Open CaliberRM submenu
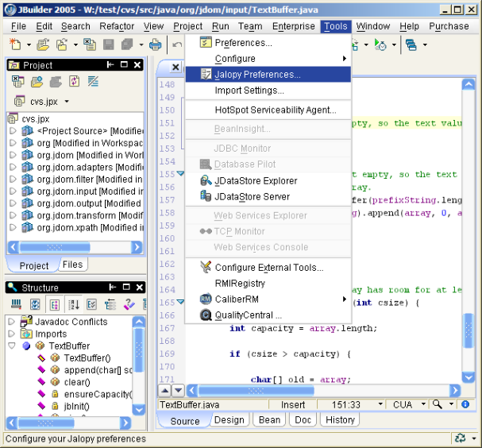Screen dimensions: 482x448 [x=268, y=299]
